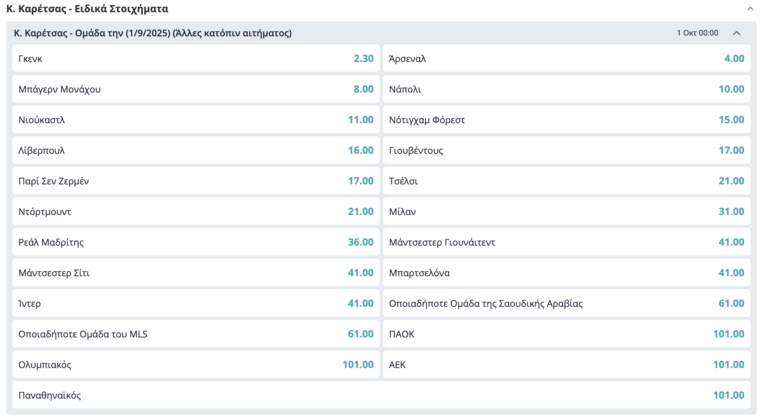Screen dimensions: 762x417
Task: Choose Μάντσεστερ Γιουνάιτεντ odds 41.00
Action: pos(566,242)
